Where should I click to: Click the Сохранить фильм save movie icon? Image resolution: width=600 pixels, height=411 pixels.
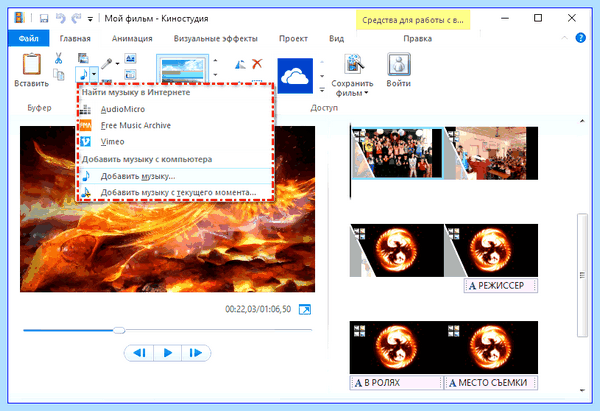pos(354,64)
